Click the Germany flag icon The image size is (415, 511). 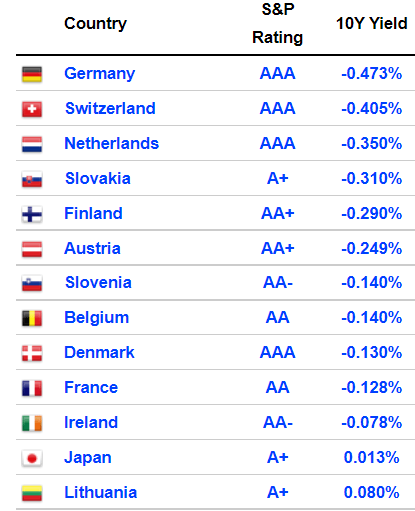[32, 74]
